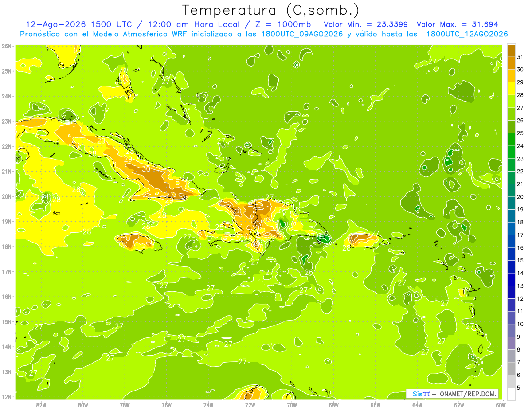Click the 74W longitude axis label

[208, 405]
